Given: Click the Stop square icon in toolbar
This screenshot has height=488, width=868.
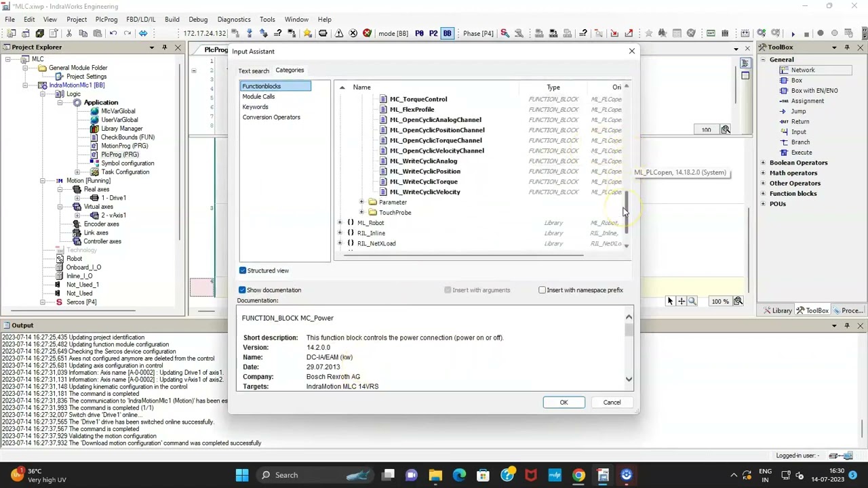Looking at the screenshot, I should (x=806, y=33).
